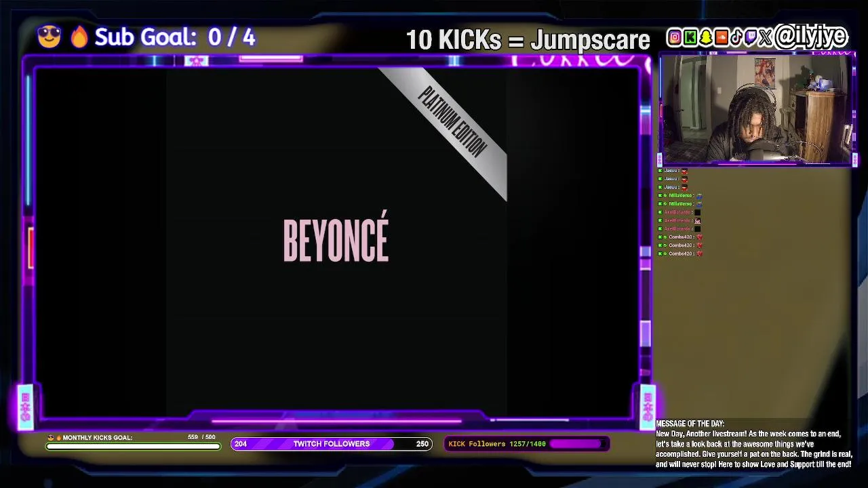Click the '559 / 500' kicks value
Viewport: 868px width, 488px height.
pyautogui.click(x=201, y=437)
